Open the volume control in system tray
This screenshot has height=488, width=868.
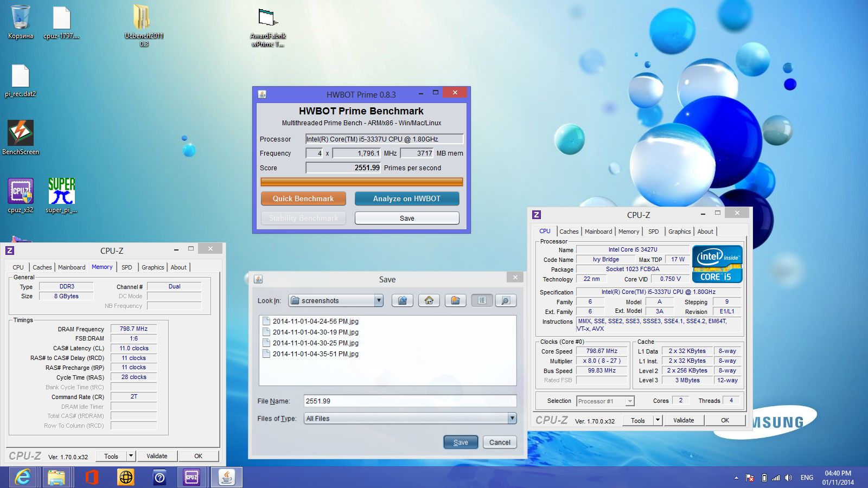pos(788,478)
